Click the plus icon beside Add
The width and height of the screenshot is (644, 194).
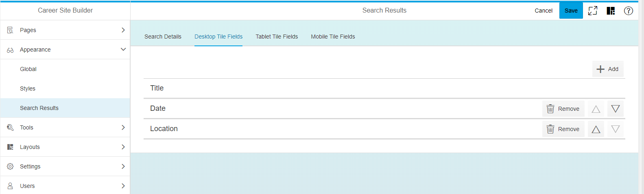click(x=600, y=69)
